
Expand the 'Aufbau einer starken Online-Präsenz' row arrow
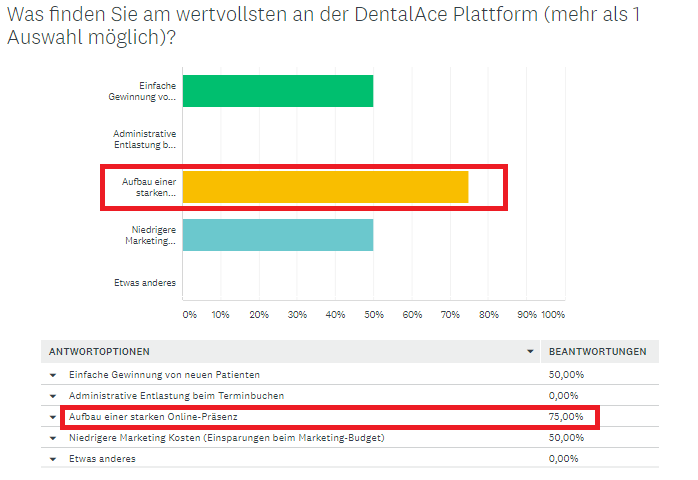(x=53, y=417)
